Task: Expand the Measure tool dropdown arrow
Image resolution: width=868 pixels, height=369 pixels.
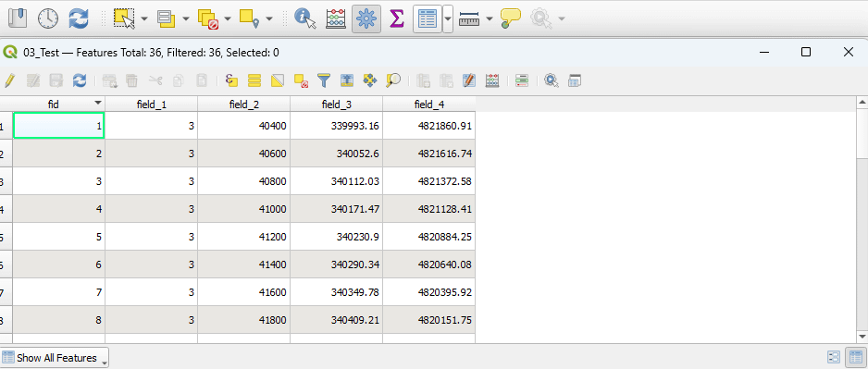Action: pyautogui.click(x=490, y=18)
